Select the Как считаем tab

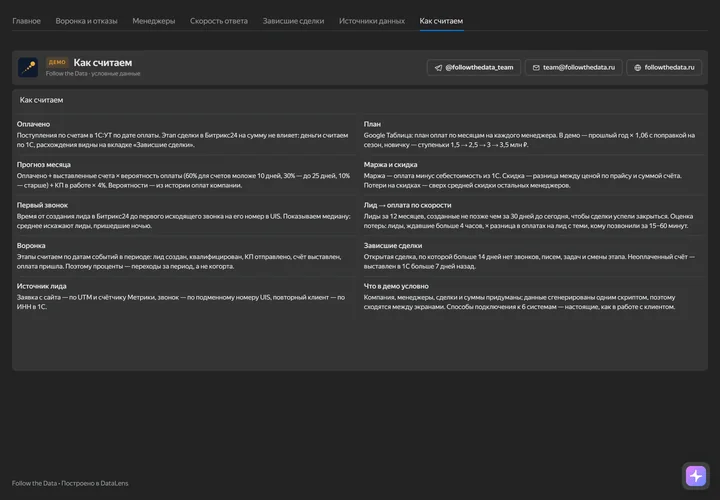(x=441, y=21)
